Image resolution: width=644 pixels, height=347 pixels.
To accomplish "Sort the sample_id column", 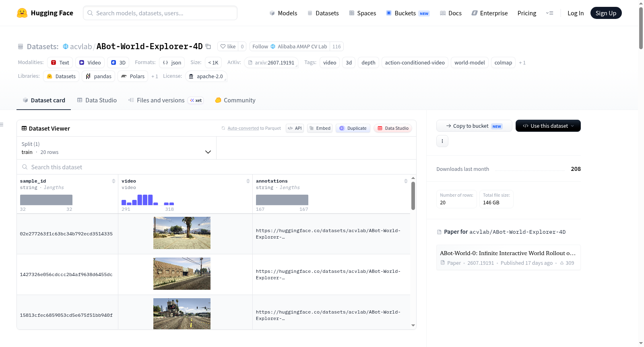I will pos(114,181).
